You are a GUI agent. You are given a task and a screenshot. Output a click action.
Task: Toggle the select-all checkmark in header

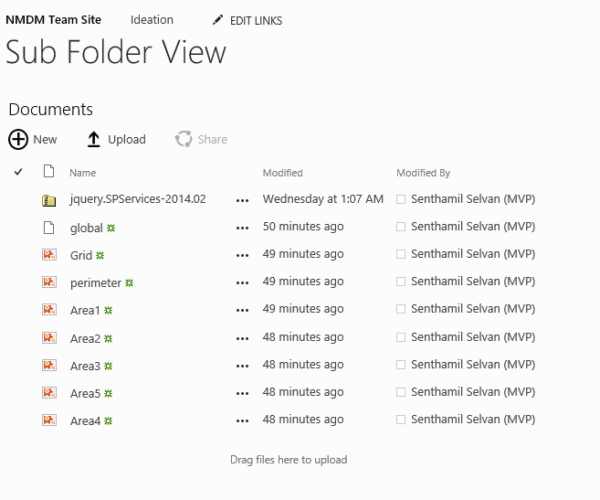(x=18, y=173)
